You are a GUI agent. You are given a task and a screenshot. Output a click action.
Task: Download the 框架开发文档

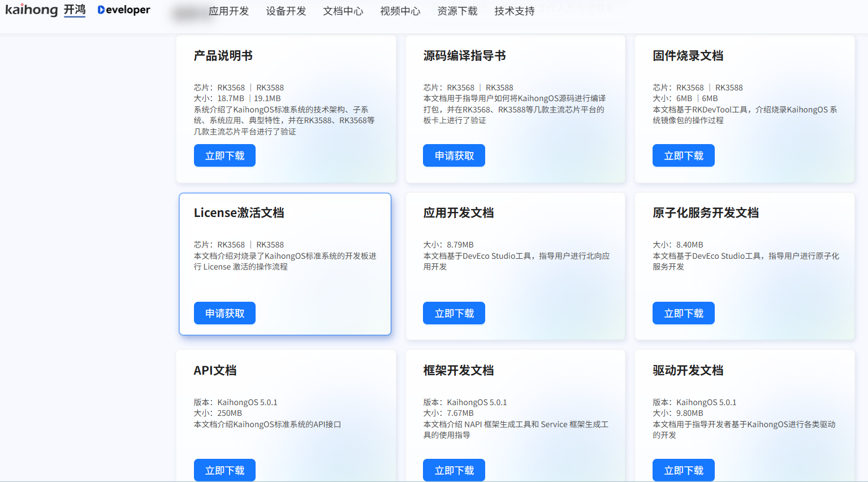click(454, 470)
